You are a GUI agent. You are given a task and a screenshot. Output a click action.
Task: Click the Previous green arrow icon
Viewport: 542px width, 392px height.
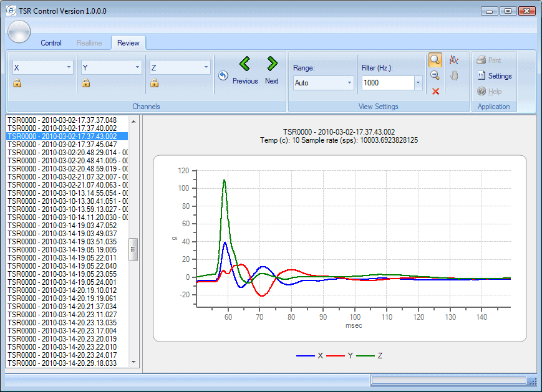[x=244, y=64]
